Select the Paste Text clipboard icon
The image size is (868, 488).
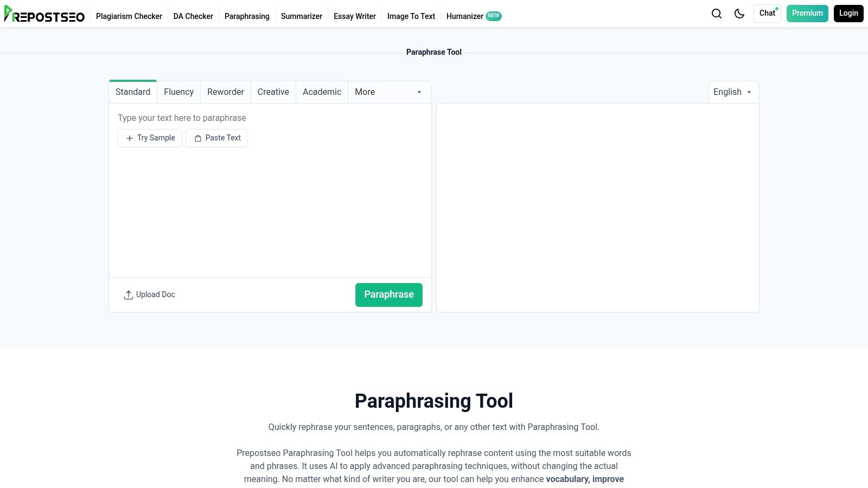pos(198,138)
